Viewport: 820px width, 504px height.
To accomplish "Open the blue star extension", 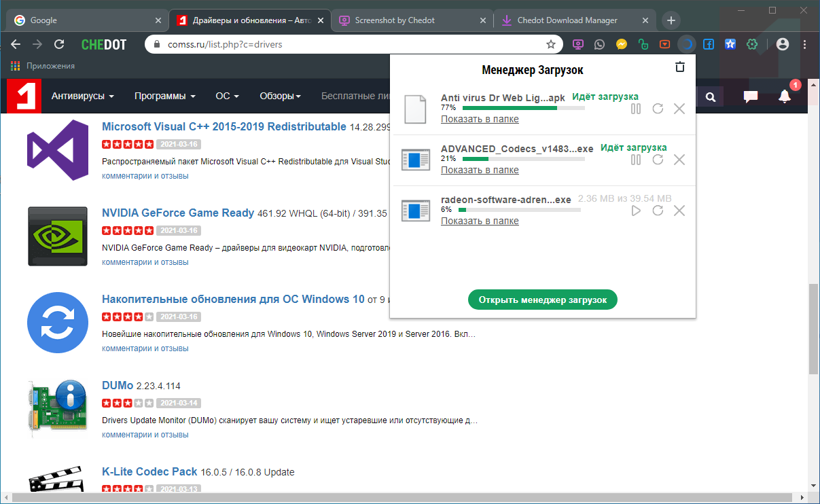I will click(x=730, y=44).
